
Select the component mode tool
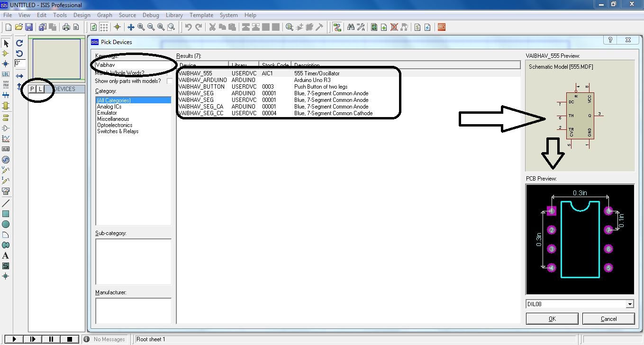tap(6, 54)
